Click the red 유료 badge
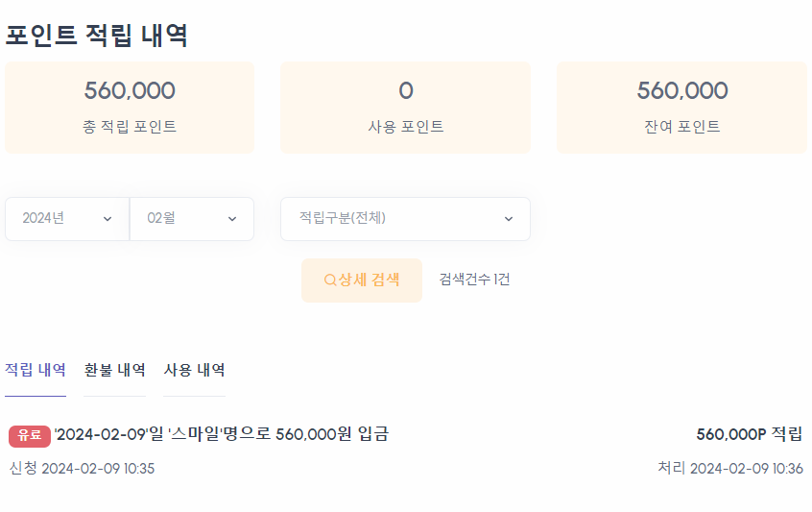Viewport: 812px width, 512px height. [x=29, y=436]
